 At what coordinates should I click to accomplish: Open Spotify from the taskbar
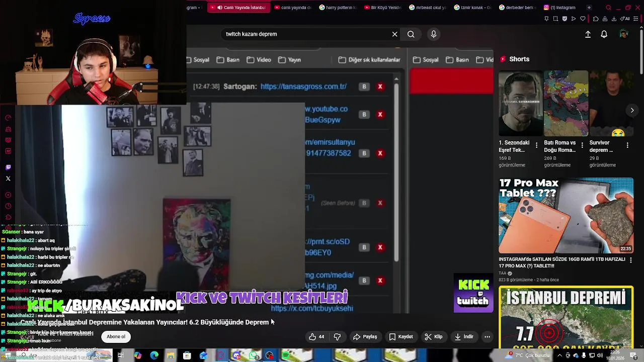(286, 355)
